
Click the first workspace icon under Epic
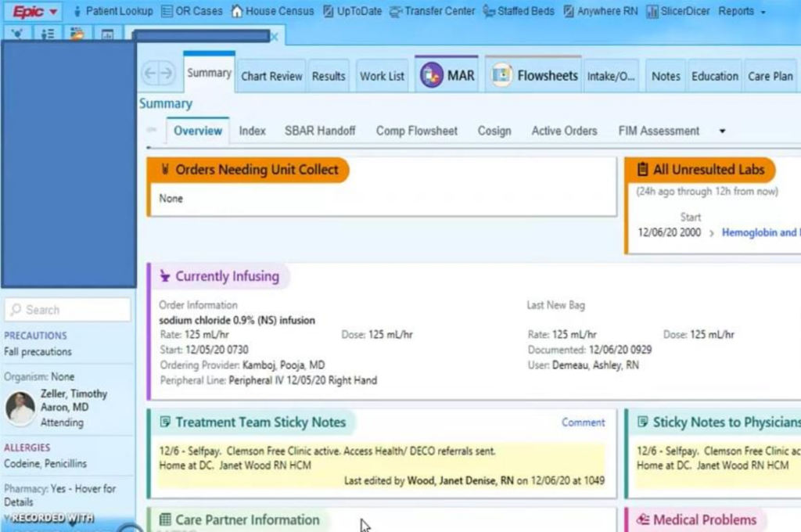click(x=17, y=34)
